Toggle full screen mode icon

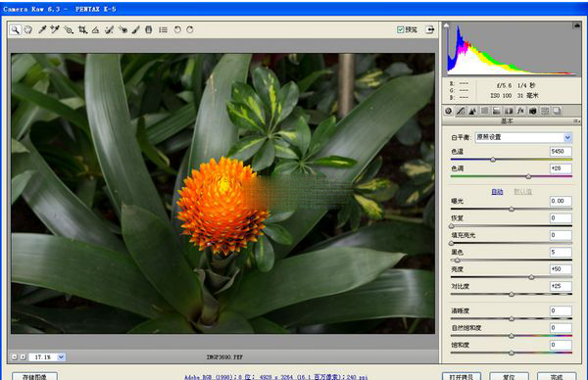point(430,29)
